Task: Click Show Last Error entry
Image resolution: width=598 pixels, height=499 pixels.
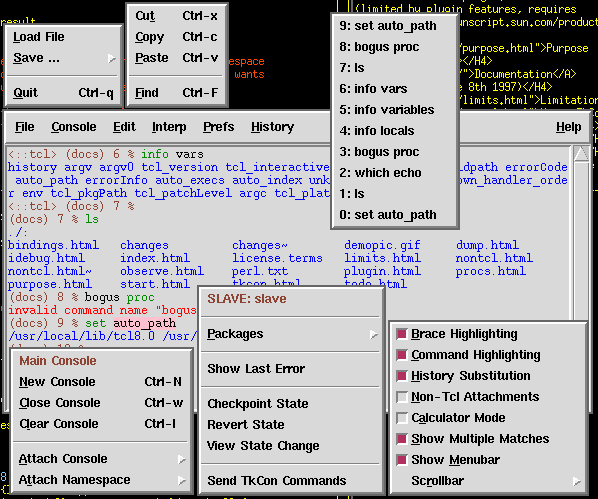Action: (291, 369)
